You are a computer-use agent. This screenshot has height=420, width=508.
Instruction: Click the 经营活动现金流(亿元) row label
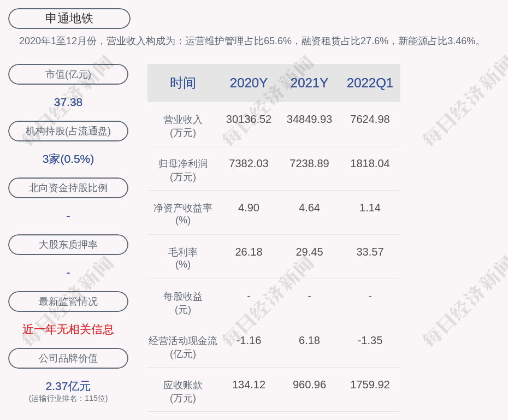183,347
